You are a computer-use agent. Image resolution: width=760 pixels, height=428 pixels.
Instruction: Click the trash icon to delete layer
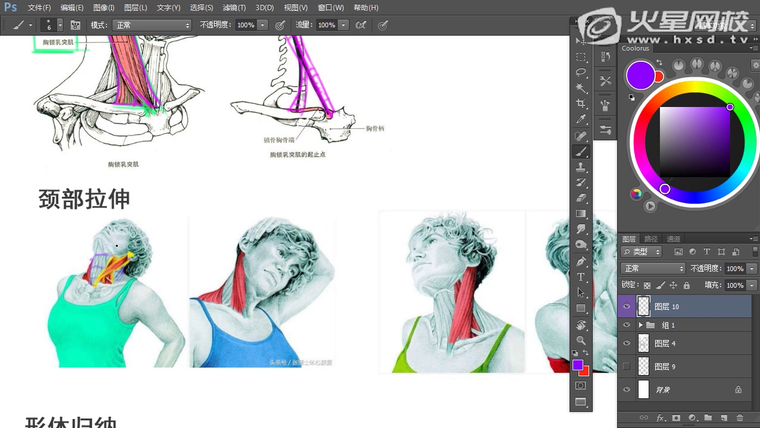point(740,417)
